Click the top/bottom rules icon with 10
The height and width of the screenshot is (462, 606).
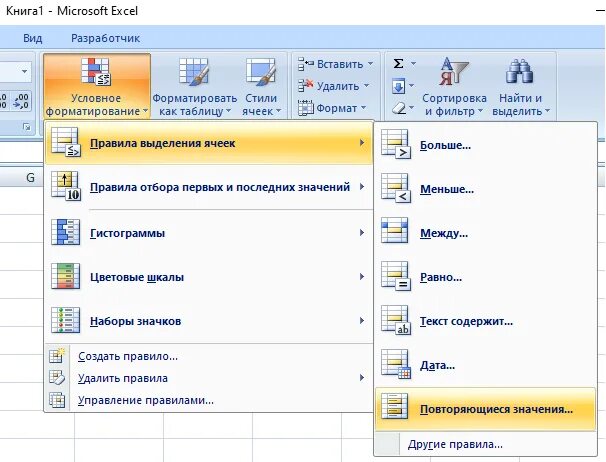click(x=66, y=186)
